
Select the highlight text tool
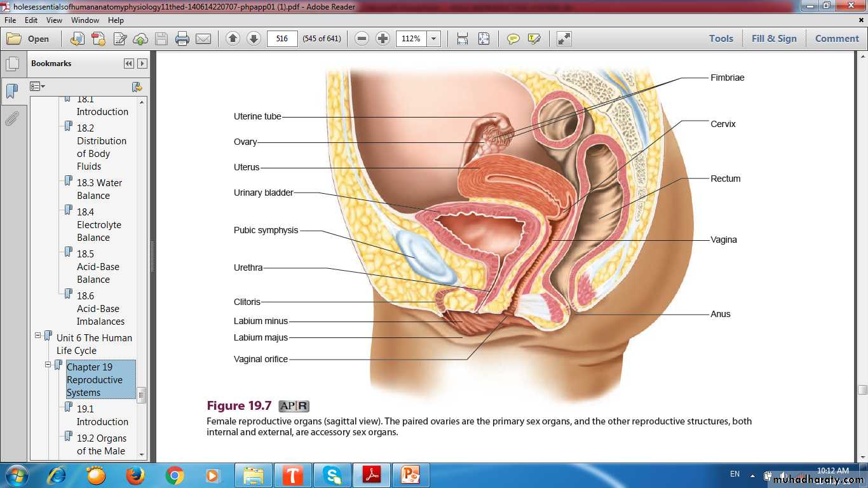point(534,39)
